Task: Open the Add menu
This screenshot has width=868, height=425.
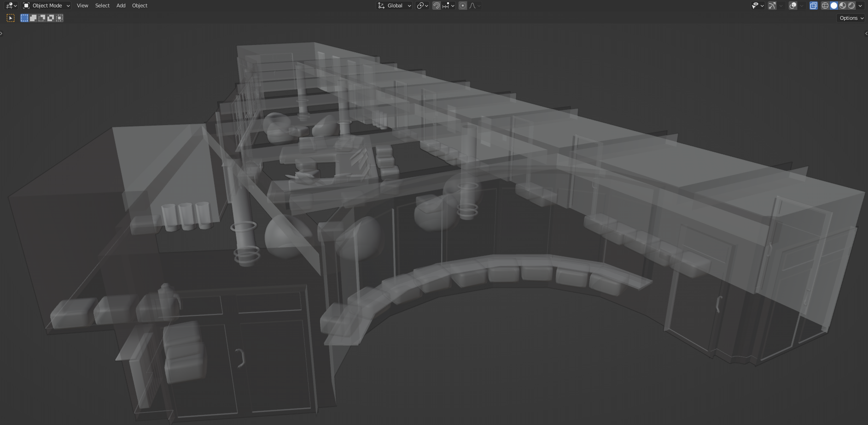Action: coord(121,6)
